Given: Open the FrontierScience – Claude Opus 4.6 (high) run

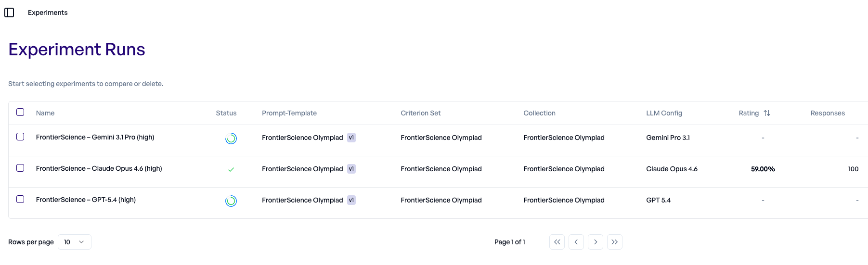Looking at the screenshot, I should coord(99,168).
